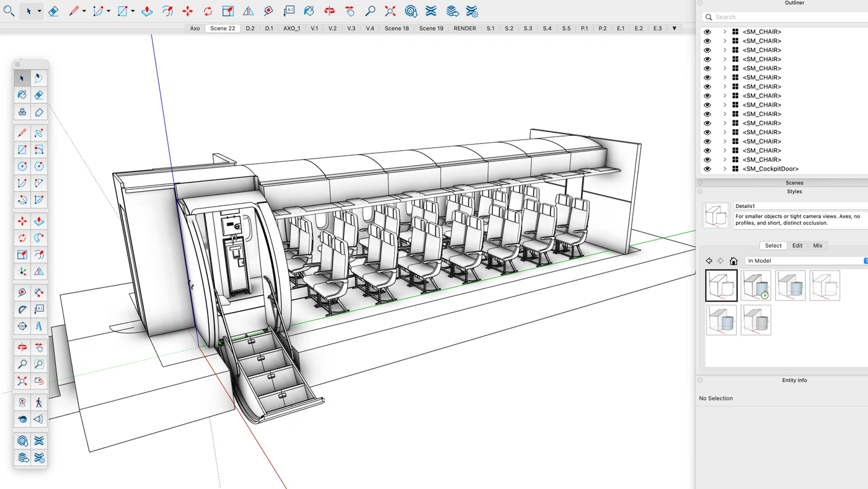Open the Select tool variants dropdown
868x489 pixels.
(39, 11)
